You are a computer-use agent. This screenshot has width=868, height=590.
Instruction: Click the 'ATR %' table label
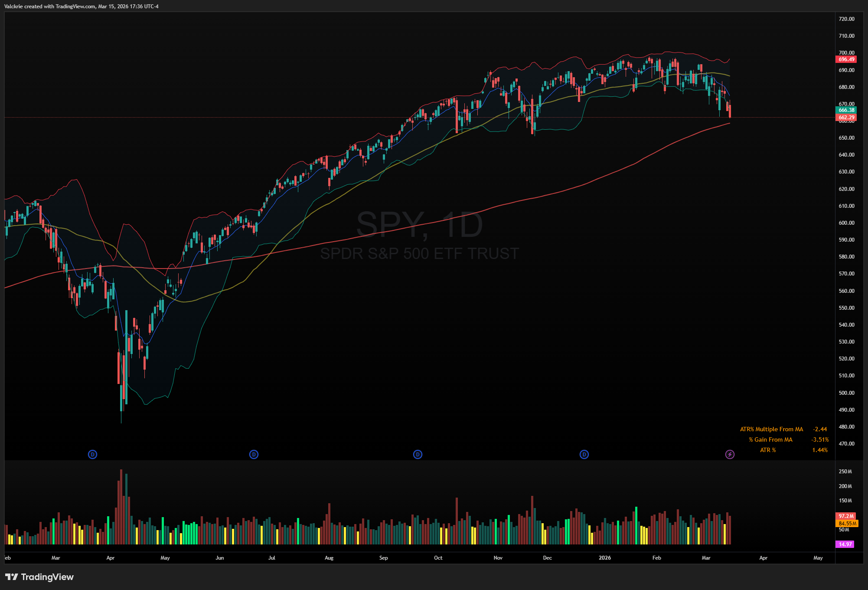tap(768, 450)
